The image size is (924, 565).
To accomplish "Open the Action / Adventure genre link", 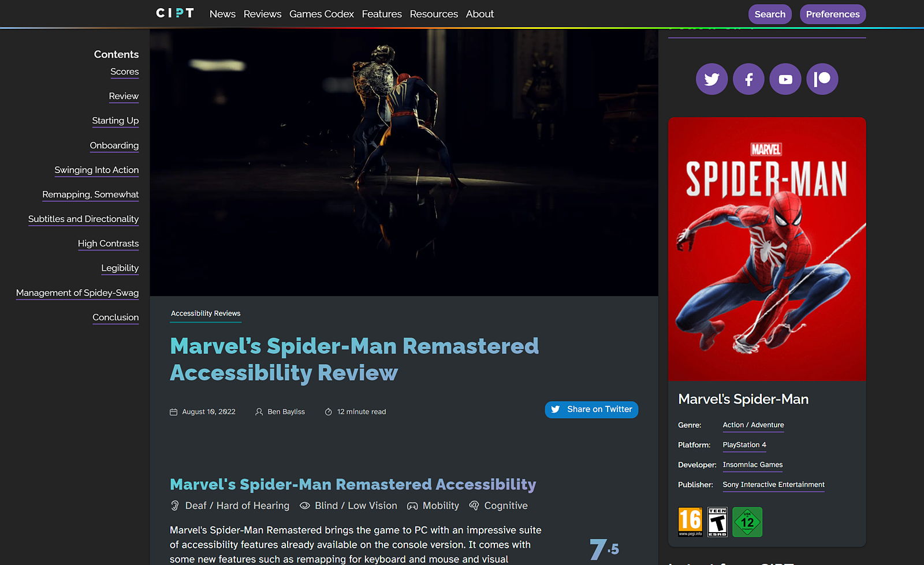I will 753,425.
